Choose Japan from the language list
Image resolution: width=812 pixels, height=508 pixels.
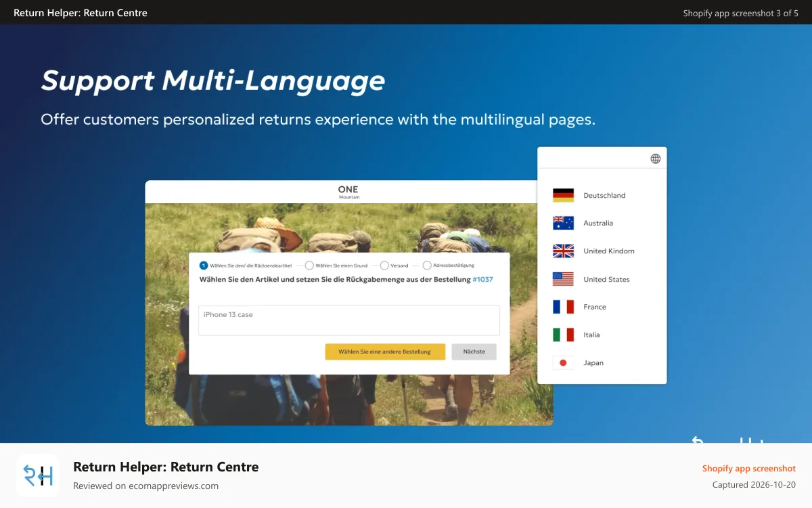click(593, 362)
